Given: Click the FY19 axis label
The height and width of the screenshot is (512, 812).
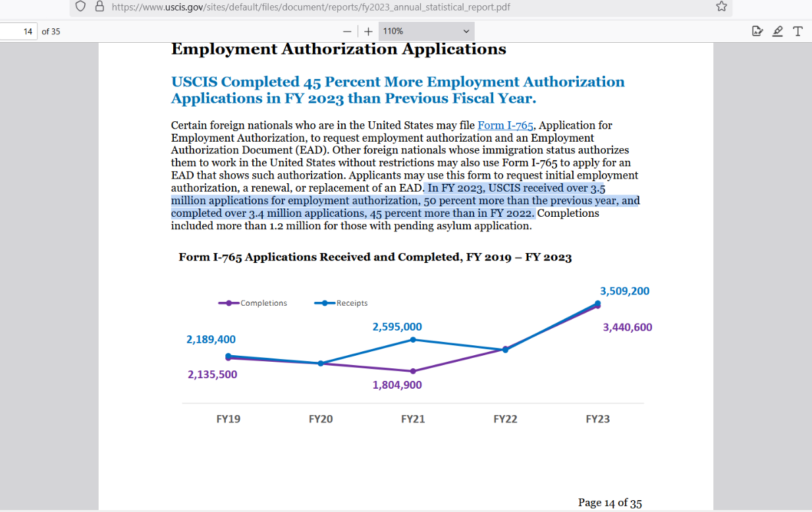Looking at the screenshot, I should [x=229, y=419].
